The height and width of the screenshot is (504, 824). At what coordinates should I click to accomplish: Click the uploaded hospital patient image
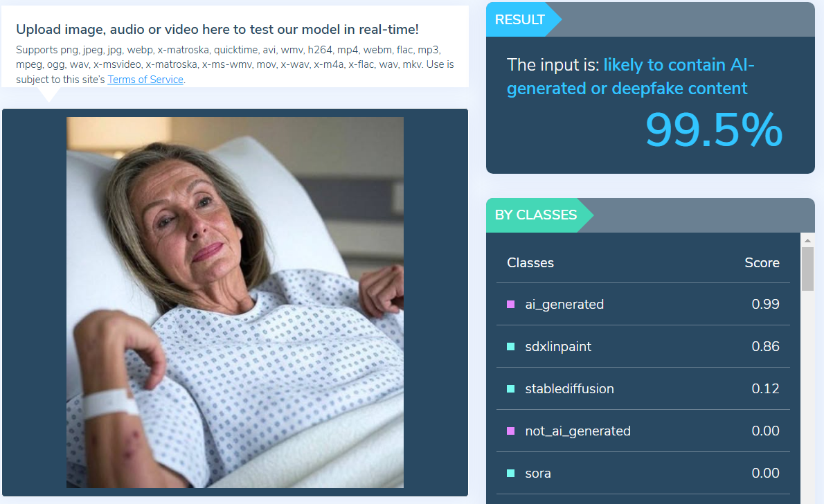[235, 302]
